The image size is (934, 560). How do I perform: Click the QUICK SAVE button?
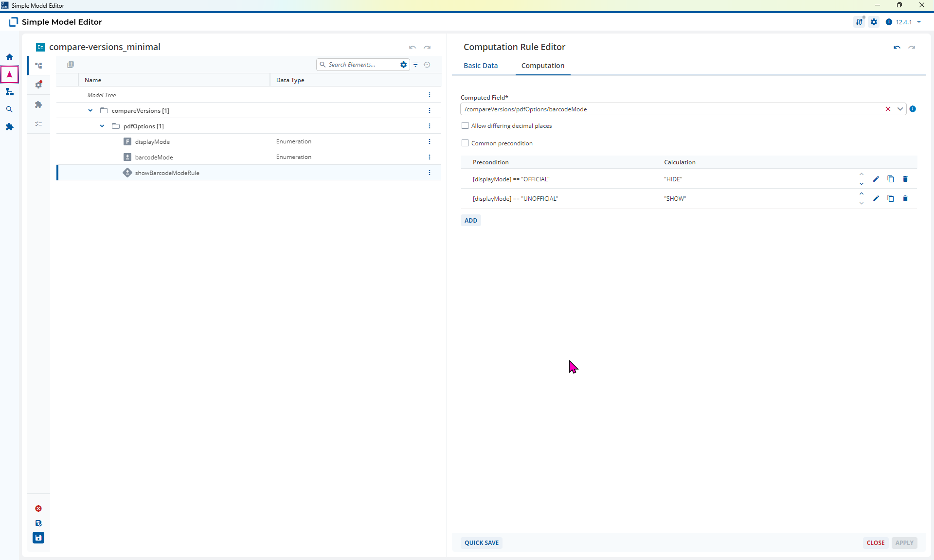[x=482, y=542]
